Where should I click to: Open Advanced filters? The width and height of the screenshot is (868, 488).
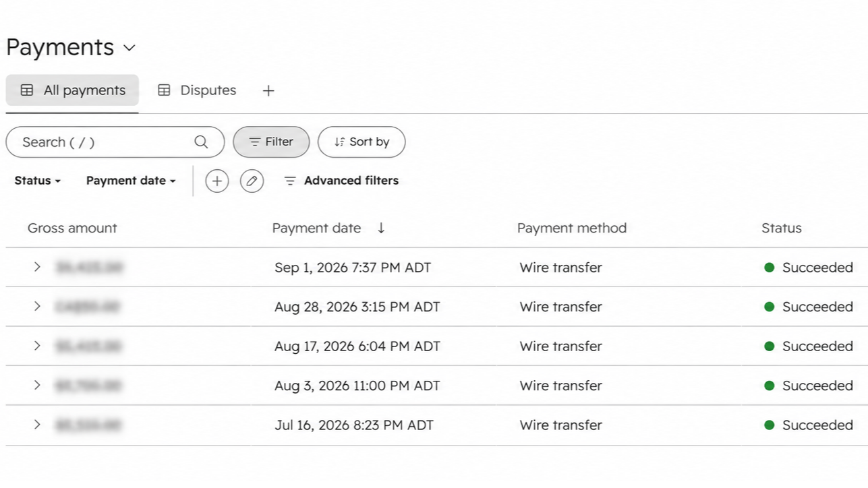[x=341, y=181]
